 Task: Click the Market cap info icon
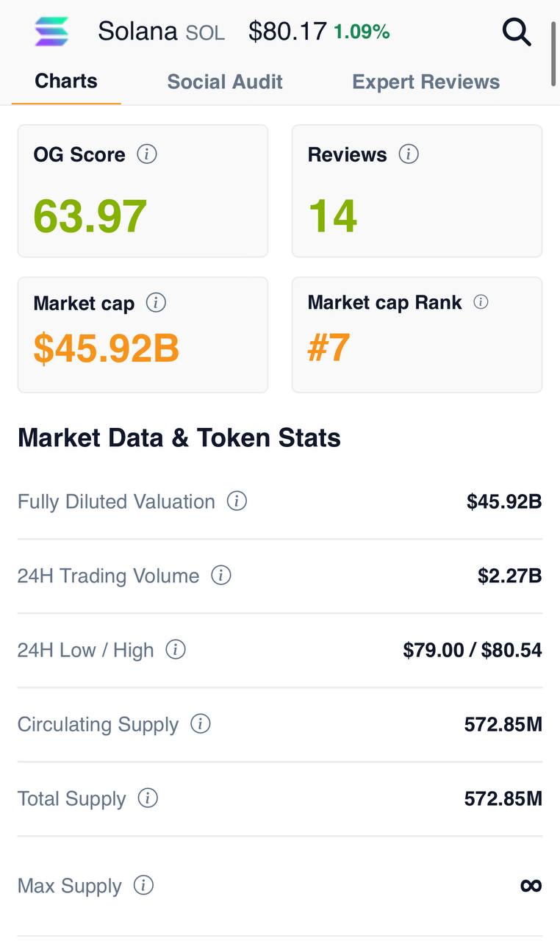[x=156, y=303]
